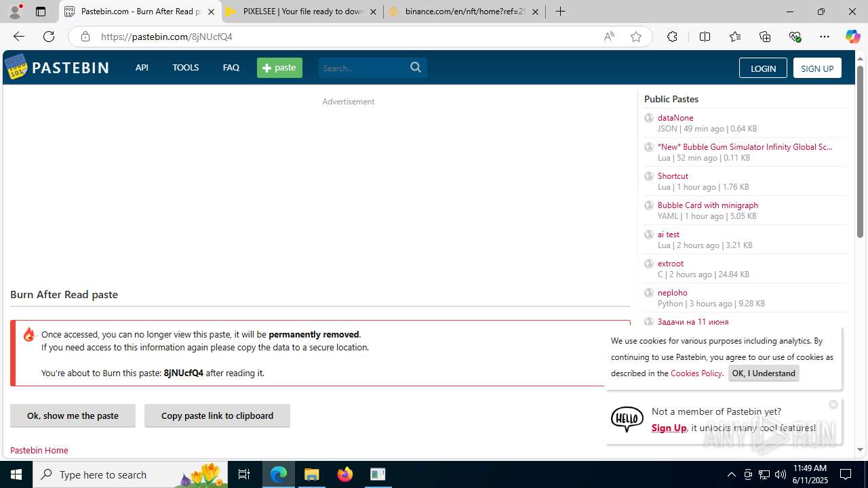
Task: Open the Collections icon
Action: tap(765, 37)
